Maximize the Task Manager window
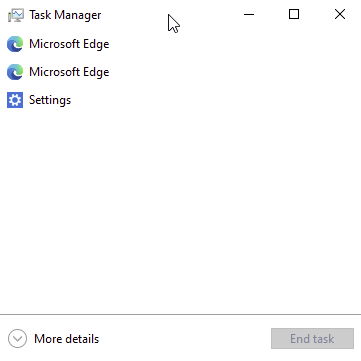Image resolution: width=361 pixels, height=361 pixels. point(294,14)
